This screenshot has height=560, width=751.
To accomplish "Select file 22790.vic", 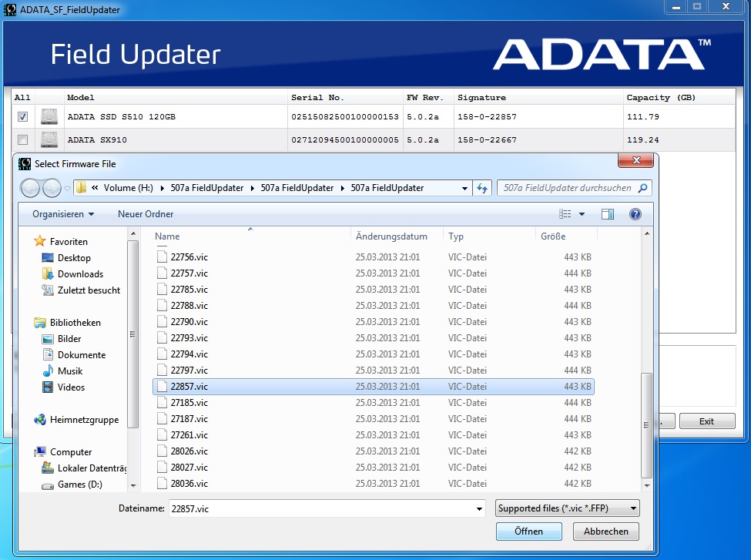I will 374,321.
